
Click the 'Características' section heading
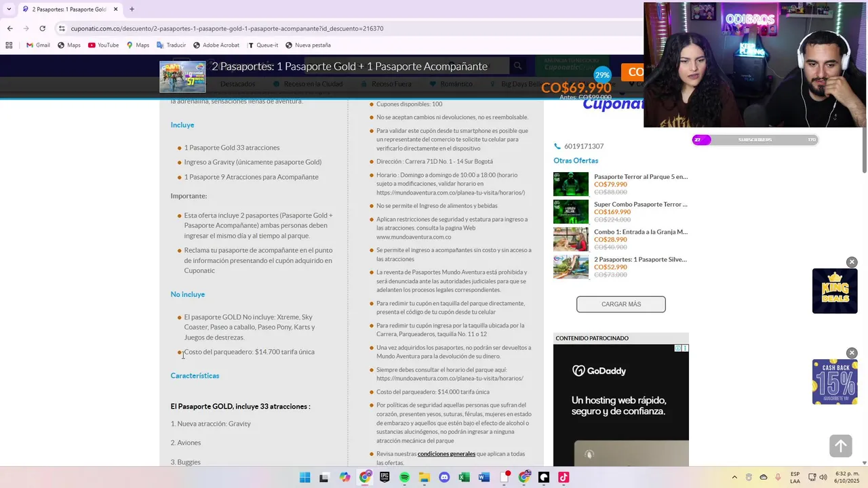coord(195,376)
